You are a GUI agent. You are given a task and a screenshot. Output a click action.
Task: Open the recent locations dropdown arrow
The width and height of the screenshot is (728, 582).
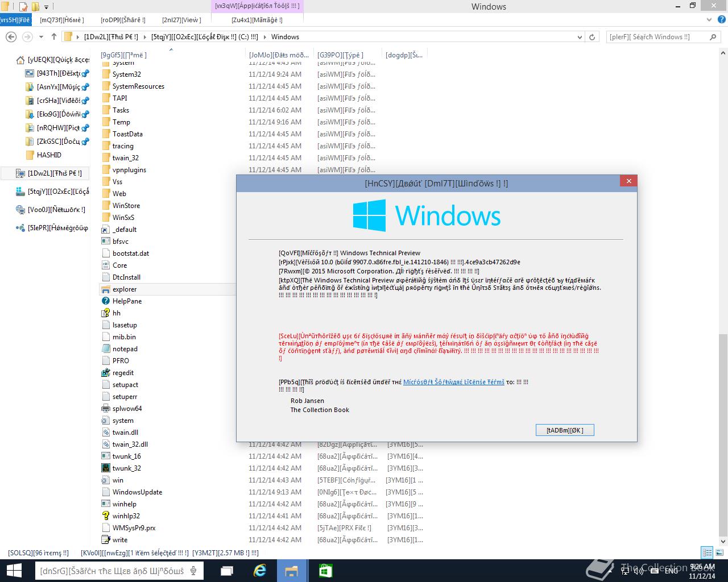coord(41,37)
